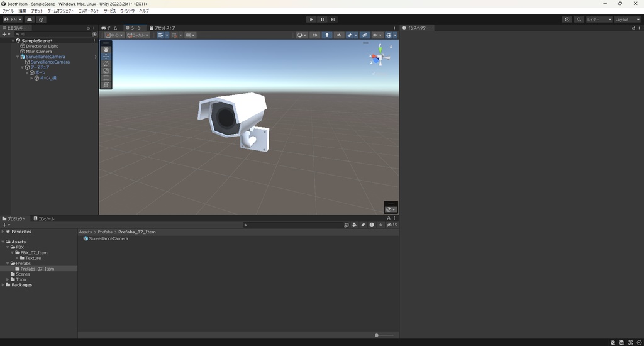Open draw mode shading dropdown
This screenshot has height=346, width=644.
point(301,35)
